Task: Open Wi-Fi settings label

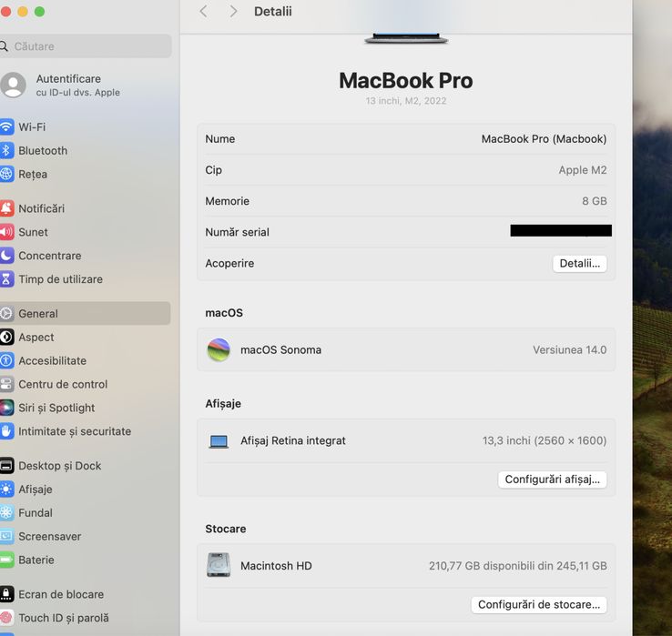Action: click(32, 127)
